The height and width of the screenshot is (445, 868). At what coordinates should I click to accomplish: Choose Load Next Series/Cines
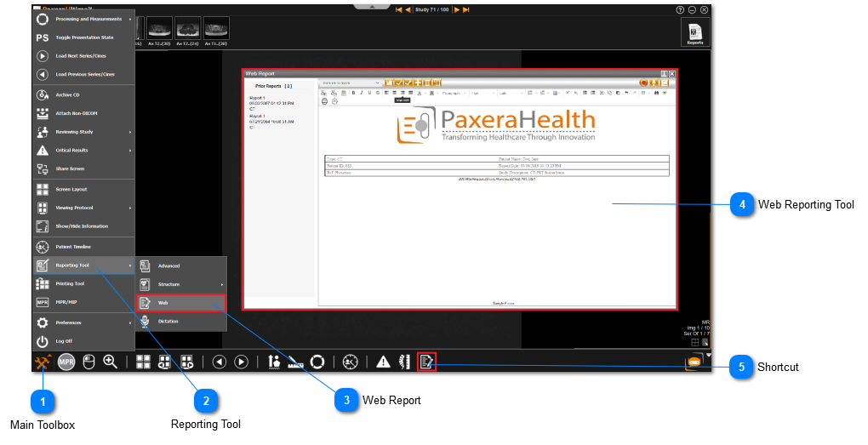83,56
